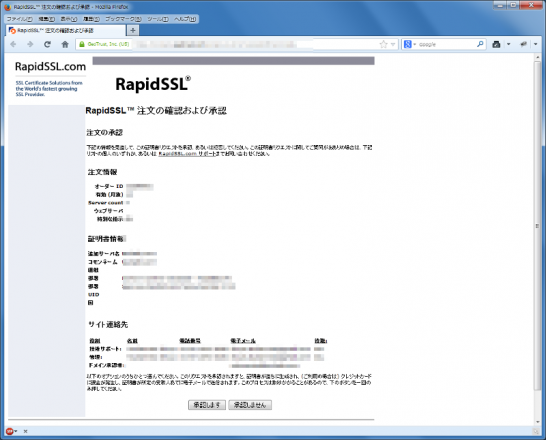Open the ツール (Tools) menu

157,19
